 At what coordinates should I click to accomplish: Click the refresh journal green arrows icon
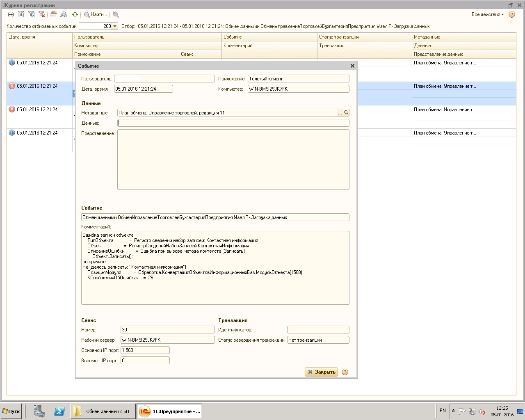coord(75,14)
